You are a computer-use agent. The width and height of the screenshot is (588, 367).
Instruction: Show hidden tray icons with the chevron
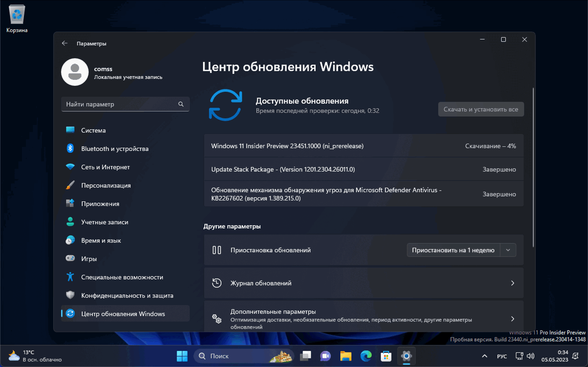click(x=485, y=356)
